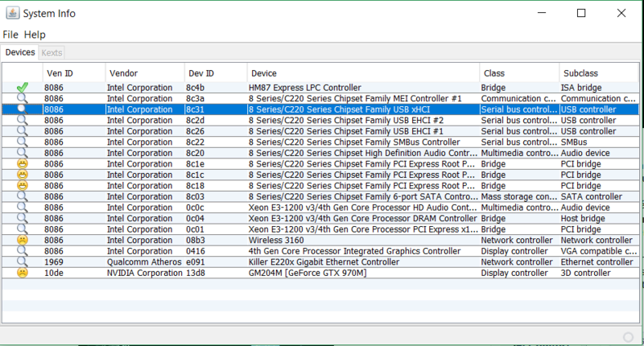Click the Qualcomm Atheros vendor cell
Image resolution: width=644 pixels, height=346 pixels.
(144, 262)
